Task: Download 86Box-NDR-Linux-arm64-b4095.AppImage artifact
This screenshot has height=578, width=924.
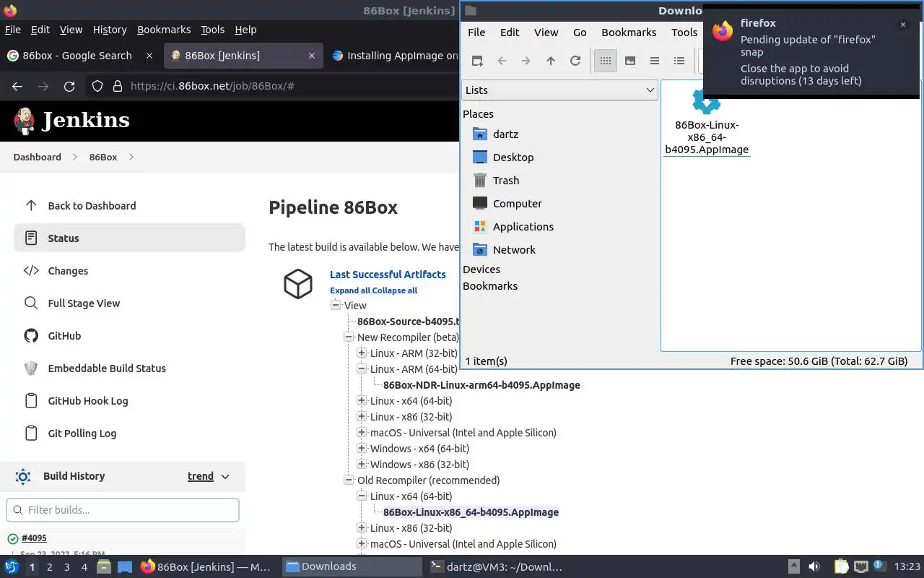Action: [481, 385]
